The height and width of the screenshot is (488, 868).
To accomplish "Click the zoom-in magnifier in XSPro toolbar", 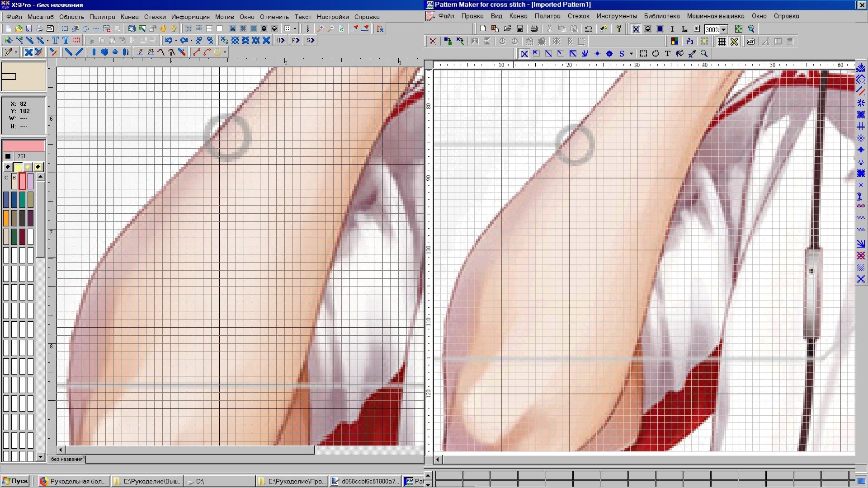I will (x=321, y=28).
